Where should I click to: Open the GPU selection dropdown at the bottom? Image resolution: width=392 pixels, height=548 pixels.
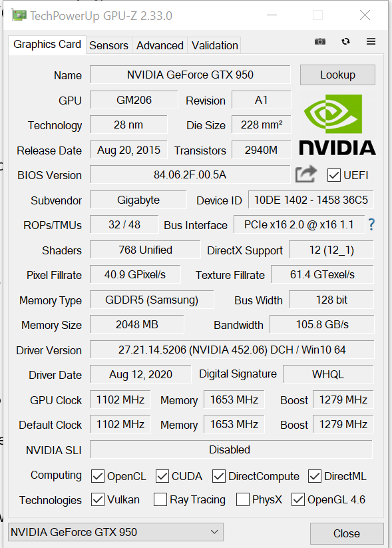click(x=116, y=532)
